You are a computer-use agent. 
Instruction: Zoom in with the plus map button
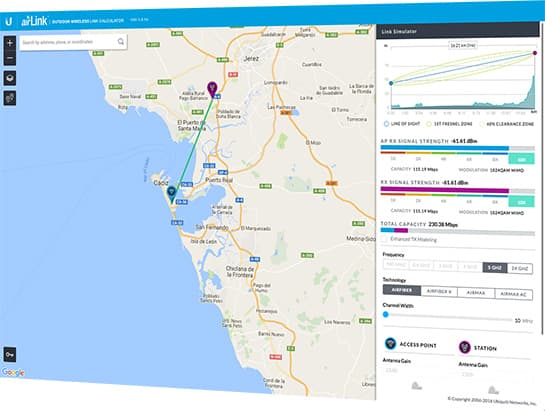point(10,43)
